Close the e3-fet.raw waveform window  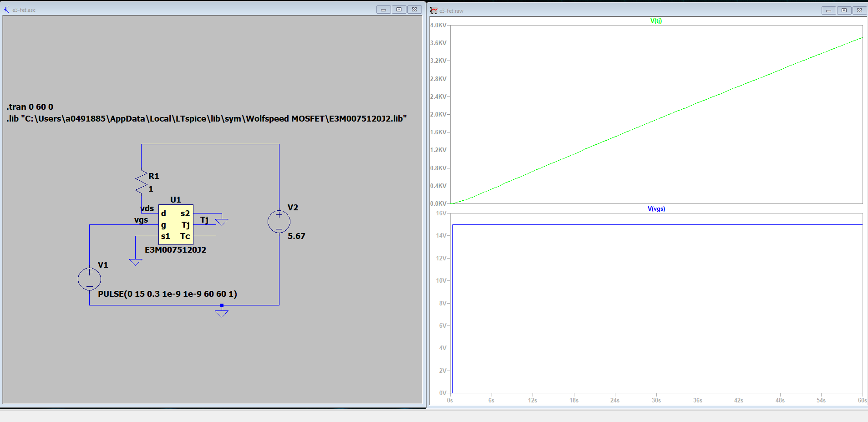[x=859, y=10]
